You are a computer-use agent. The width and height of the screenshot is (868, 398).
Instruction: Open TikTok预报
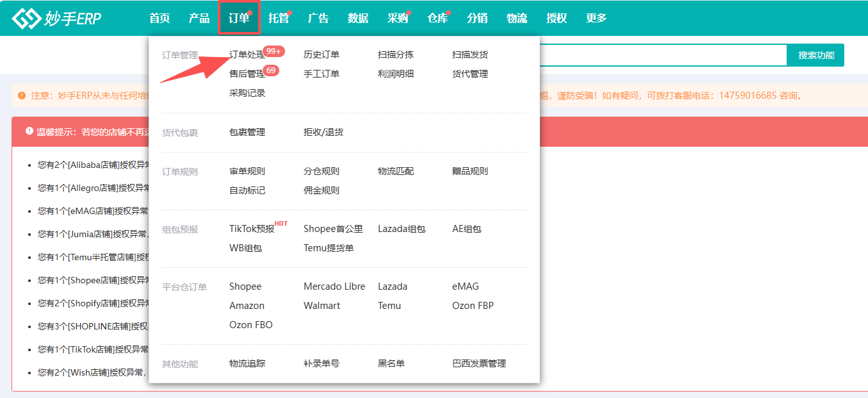point(252,229)
